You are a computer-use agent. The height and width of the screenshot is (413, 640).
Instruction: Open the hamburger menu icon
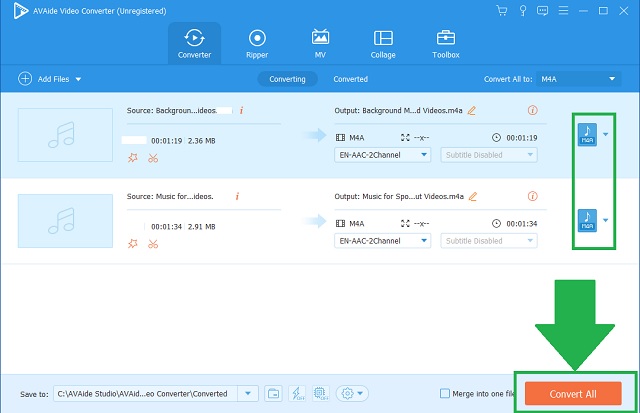(x=563, y=11)
